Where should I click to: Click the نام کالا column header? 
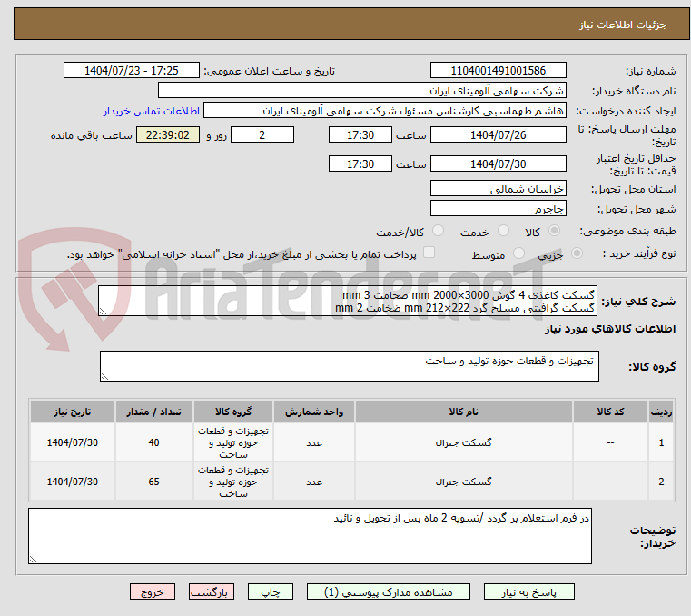click(464, 412)
